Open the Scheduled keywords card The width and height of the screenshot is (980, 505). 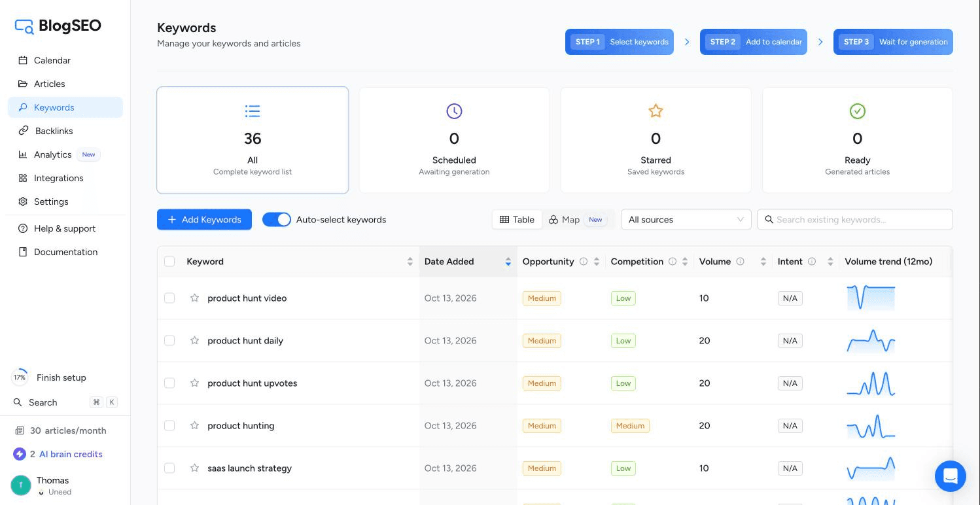(454, 140)
